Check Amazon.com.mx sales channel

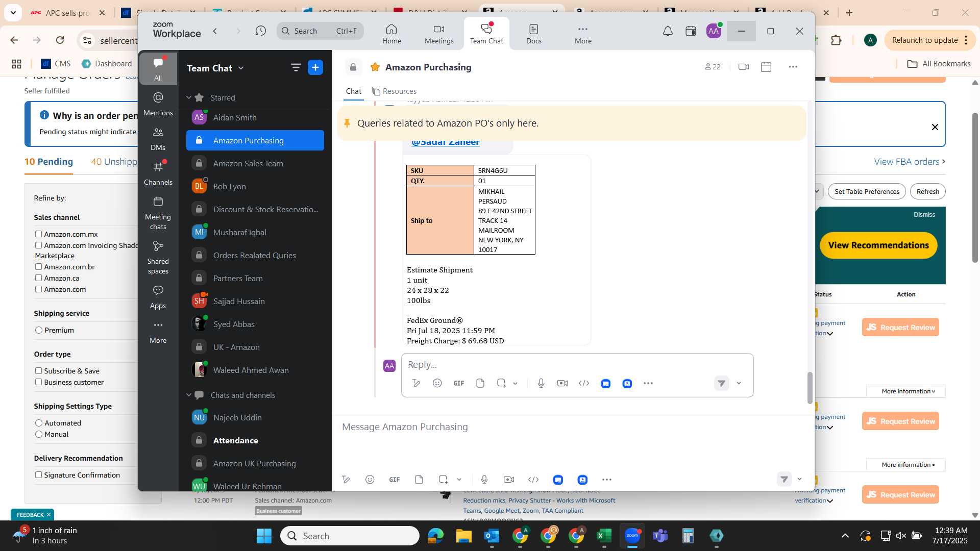click(x=38, y=234)
